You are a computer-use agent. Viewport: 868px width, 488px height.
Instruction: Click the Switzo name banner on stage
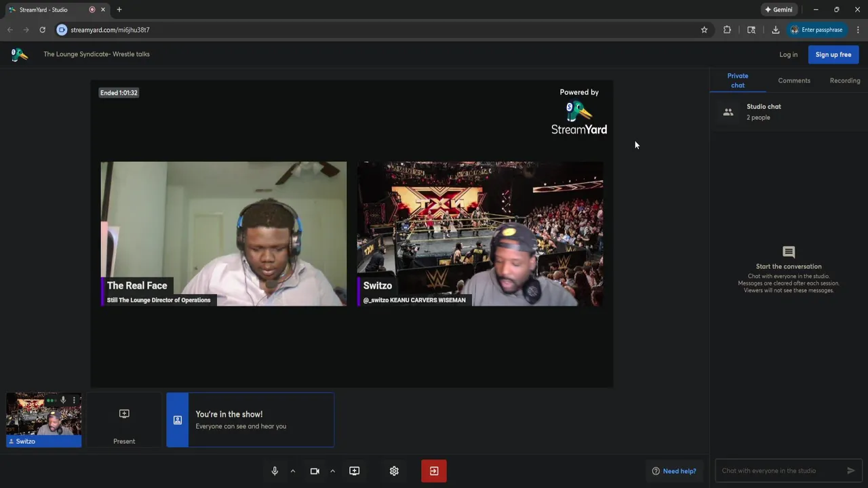(415, 292)
